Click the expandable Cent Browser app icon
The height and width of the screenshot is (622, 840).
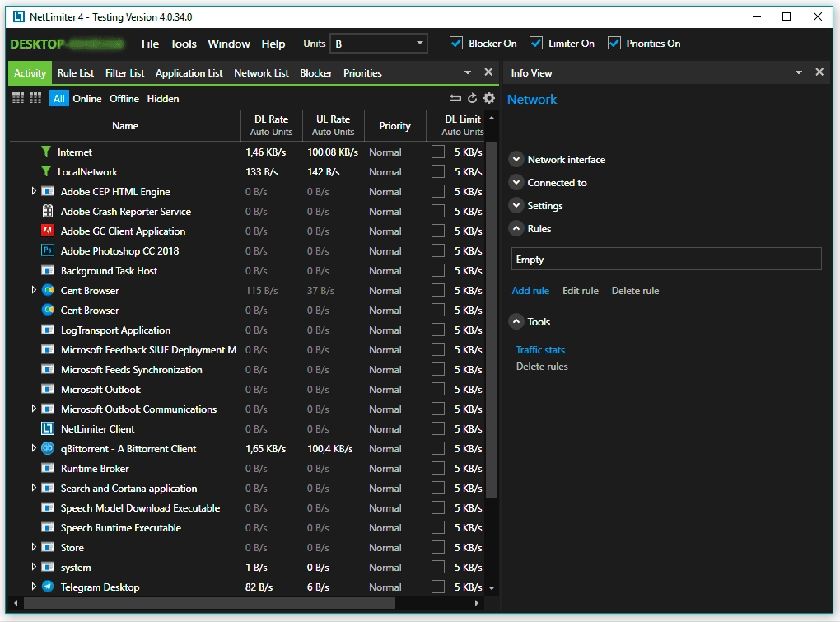click(x=48, y=290)
